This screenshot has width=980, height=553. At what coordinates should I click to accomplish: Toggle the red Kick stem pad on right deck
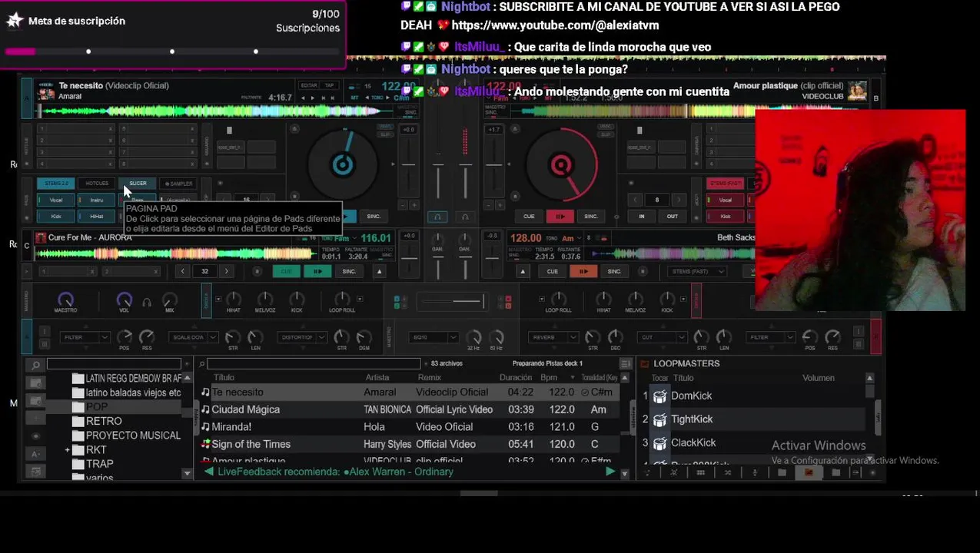coord(726,217)
